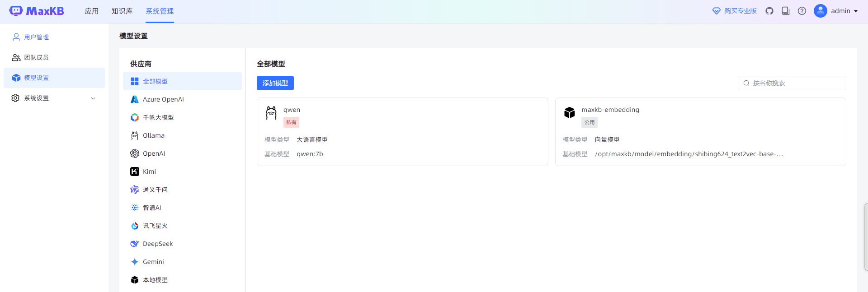This screenshot has height=292, width=868.
Task: Select the DeepSeek provider icon
Action: tap(134, 244)
